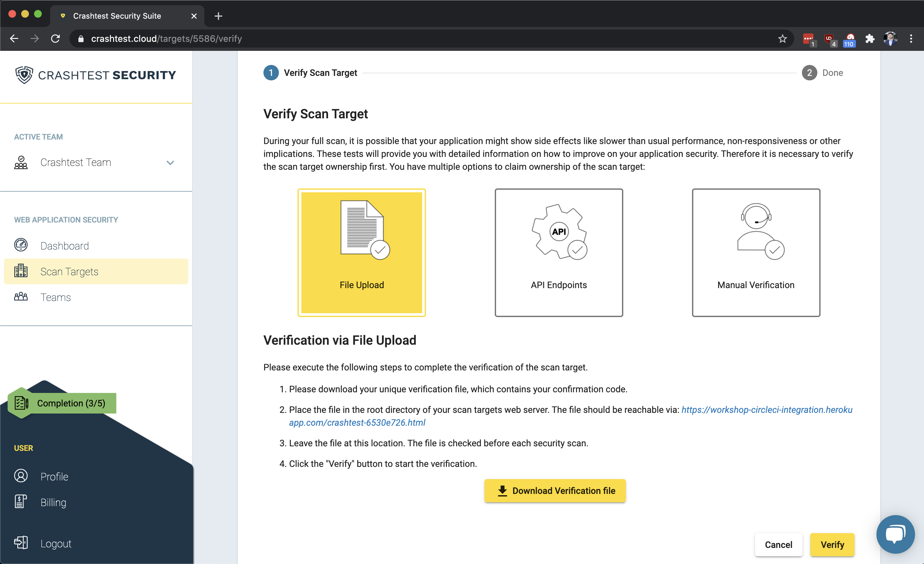Open Profile via user avatar icon
This screenshot has height=564, width=924.
(21, 476)
